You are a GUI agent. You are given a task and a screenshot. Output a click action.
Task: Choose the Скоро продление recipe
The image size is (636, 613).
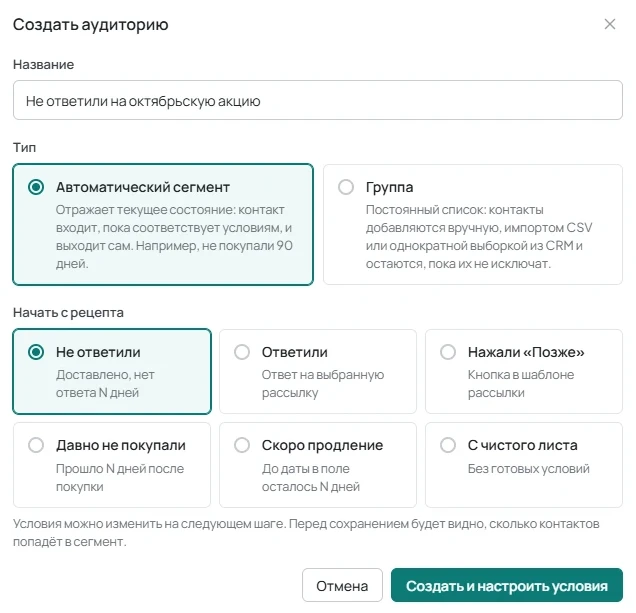click(x=318, y=465)
